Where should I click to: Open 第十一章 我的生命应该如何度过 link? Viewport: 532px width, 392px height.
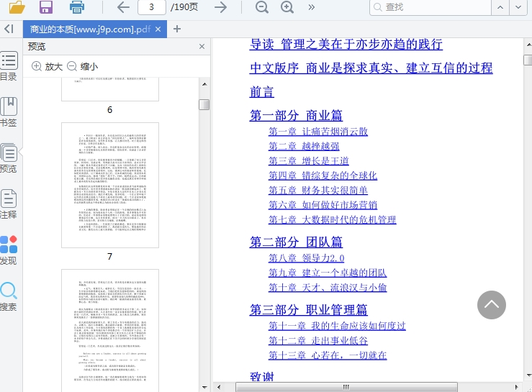click(x=337, y=326)
